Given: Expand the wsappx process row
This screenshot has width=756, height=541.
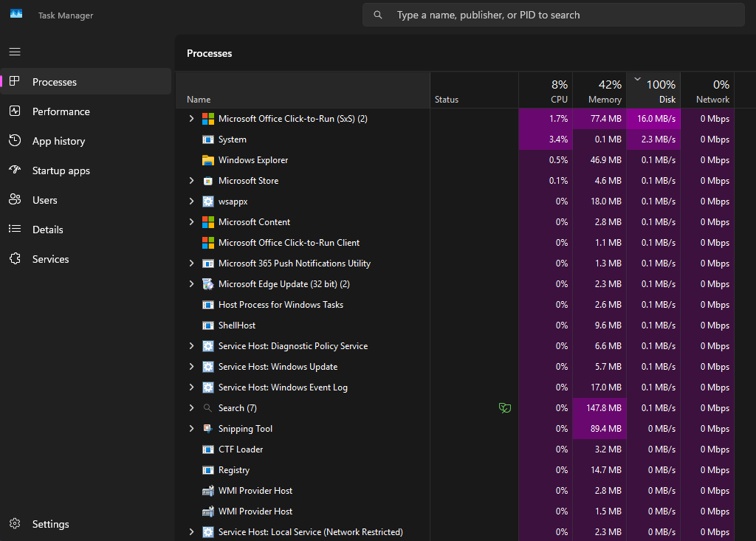Looking at the screenshot, I should (191, 201).
